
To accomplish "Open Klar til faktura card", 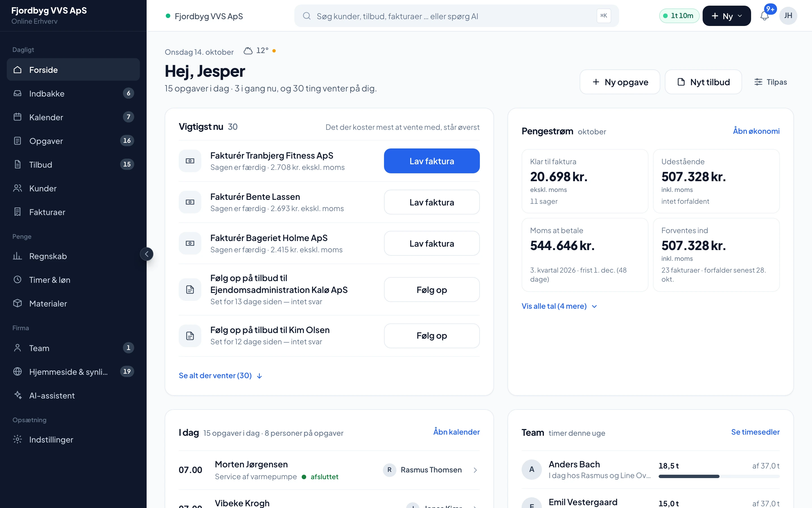I will [584, 181].
